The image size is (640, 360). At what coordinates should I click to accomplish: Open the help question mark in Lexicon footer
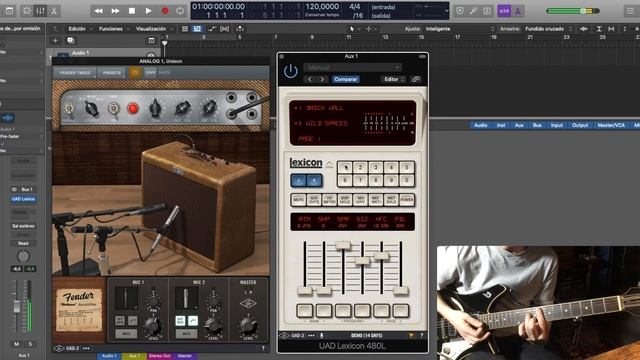click(422, 336)
